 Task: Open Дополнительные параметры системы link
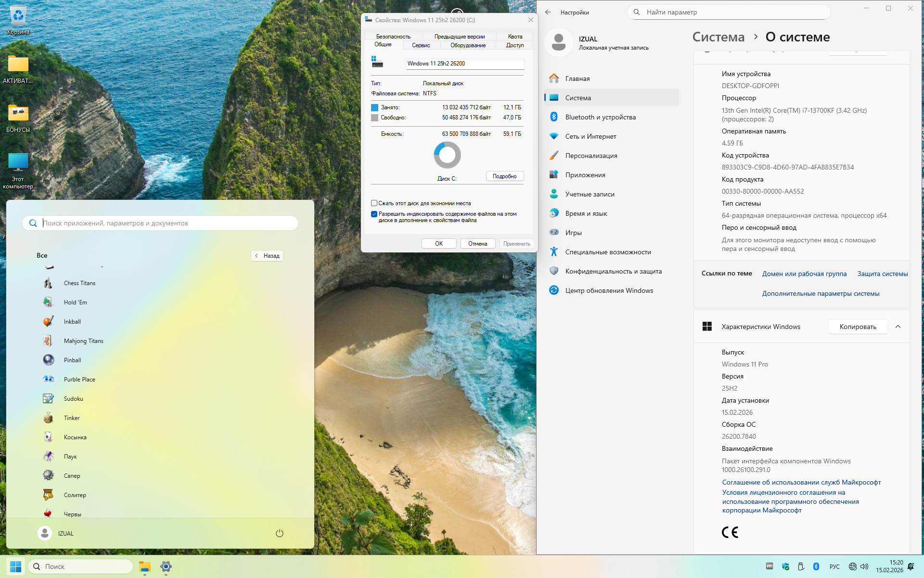tap(820, 293)
